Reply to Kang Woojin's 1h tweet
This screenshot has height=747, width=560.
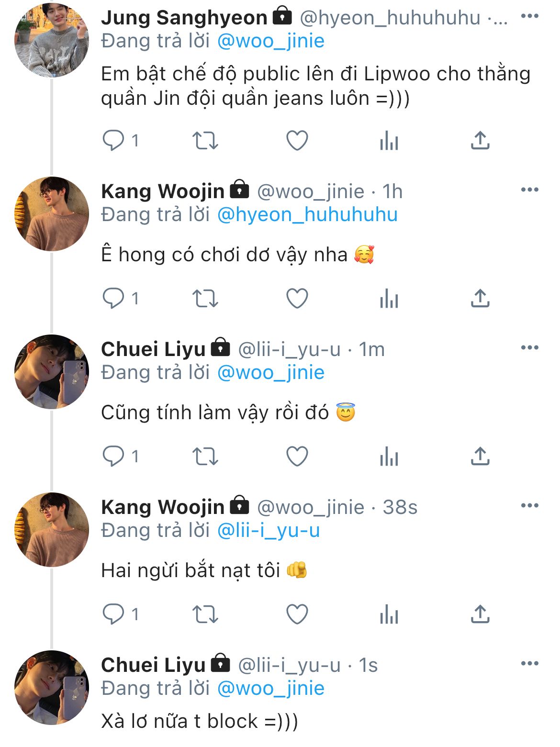[x=113, y=299]
